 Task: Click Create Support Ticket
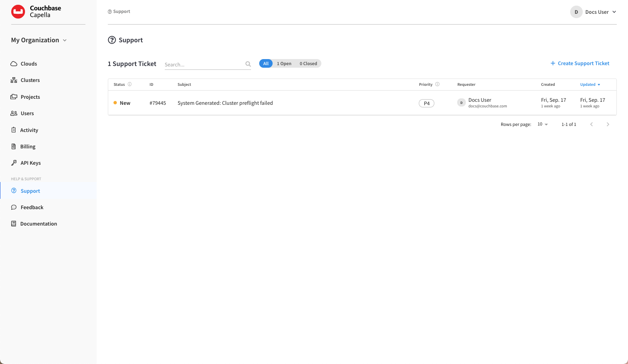[580, 63]
